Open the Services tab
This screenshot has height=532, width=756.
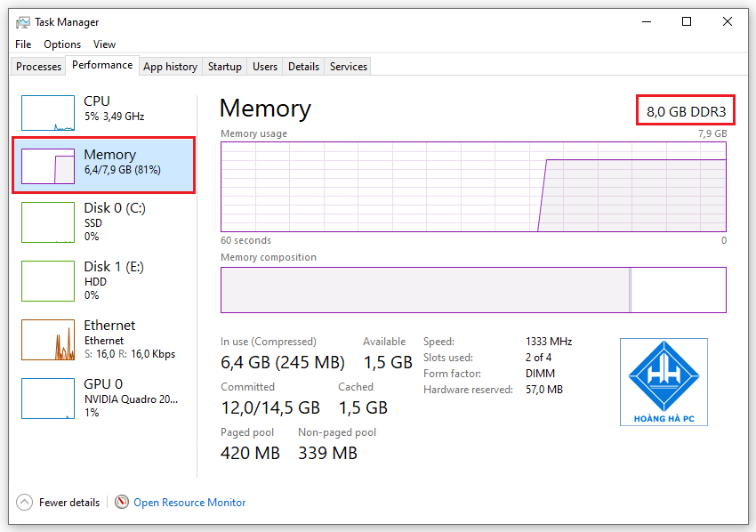point(347,66)
